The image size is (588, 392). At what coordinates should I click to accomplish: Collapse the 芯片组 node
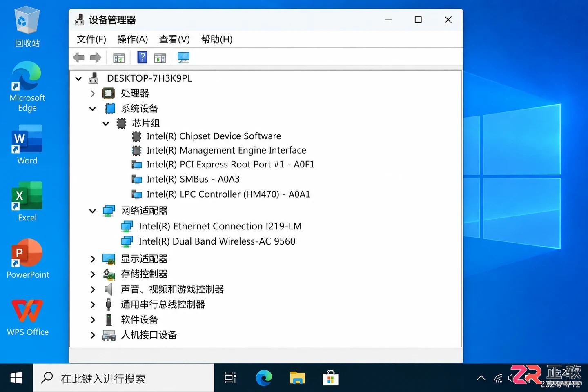point(106,123)
